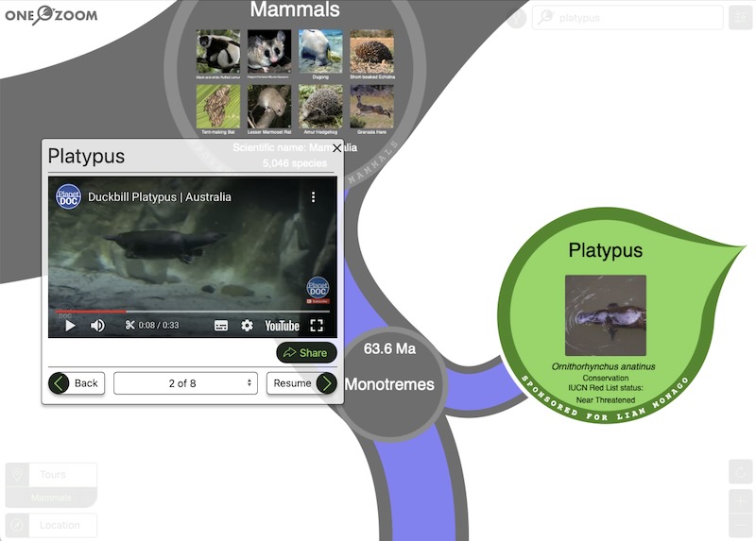Open the video's three-dot more options
The height and width of the screenshot is (541, 756).
click(x=314, y=197)
